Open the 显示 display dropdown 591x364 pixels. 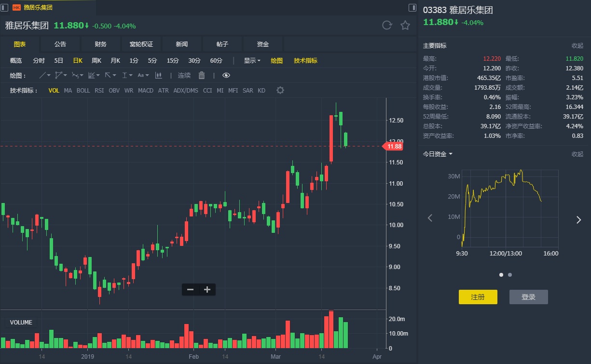pos(252,61)
